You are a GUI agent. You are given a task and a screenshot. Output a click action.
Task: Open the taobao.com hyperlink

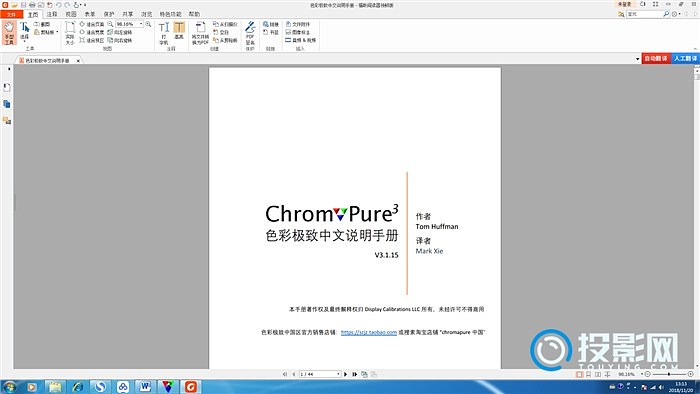pos(369,332)
